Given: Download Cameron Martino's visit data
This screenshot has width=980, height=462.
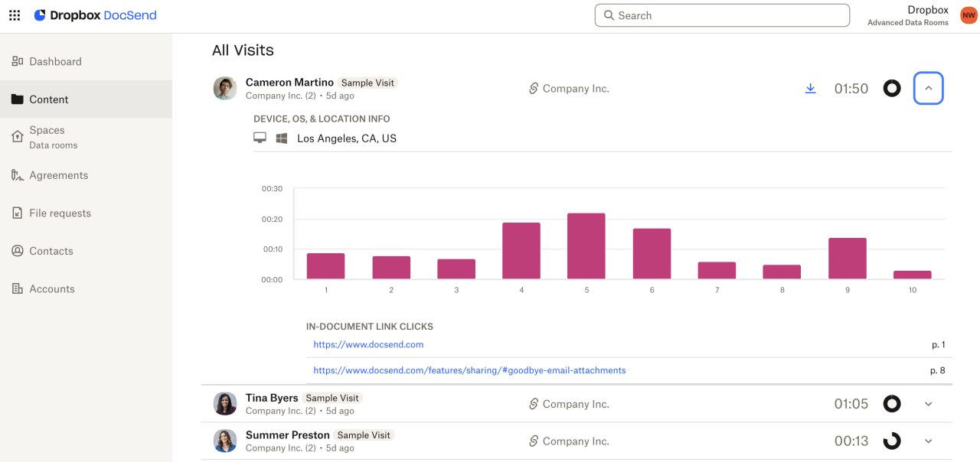Looking at the screenshot, I should (810, 89).
